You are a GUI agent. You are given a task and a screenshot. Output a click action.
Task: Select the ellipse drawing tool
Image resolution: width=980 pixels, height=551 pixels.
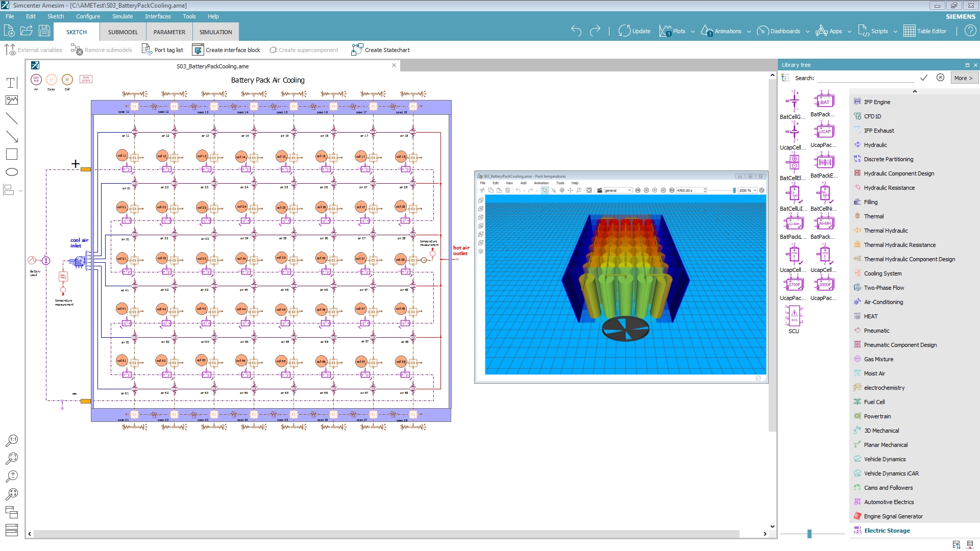(11, 172)
